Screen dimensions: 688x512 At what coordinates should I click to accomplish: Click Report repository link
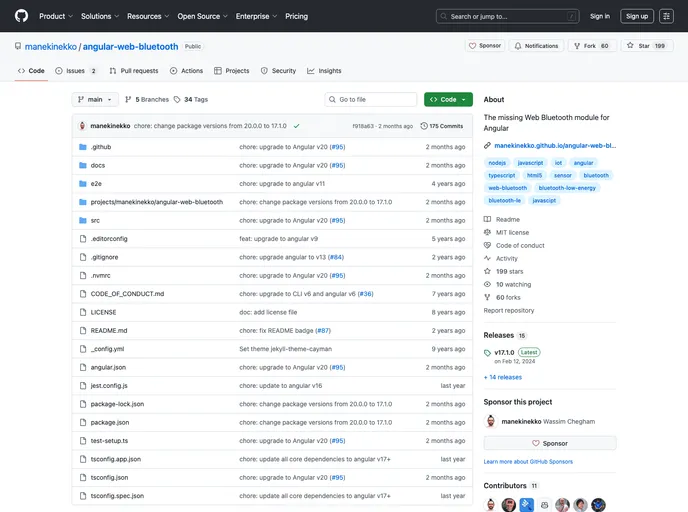(x=509, y=311)
